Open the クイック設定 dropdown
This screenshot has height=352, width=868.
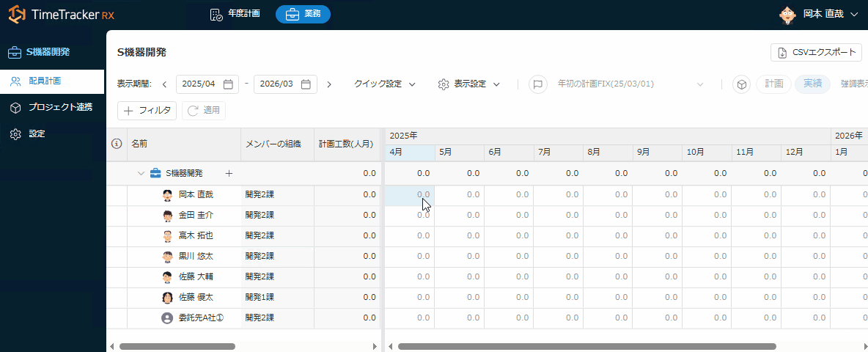click(x=385, y=84)
